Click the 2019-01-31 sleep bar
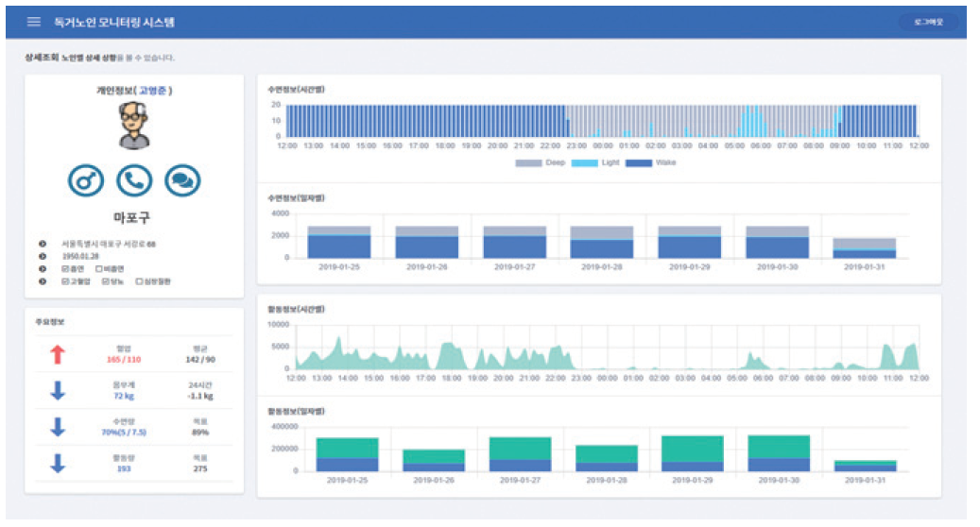The width and height of the screenshot is (980, 527). click(864, 248)
